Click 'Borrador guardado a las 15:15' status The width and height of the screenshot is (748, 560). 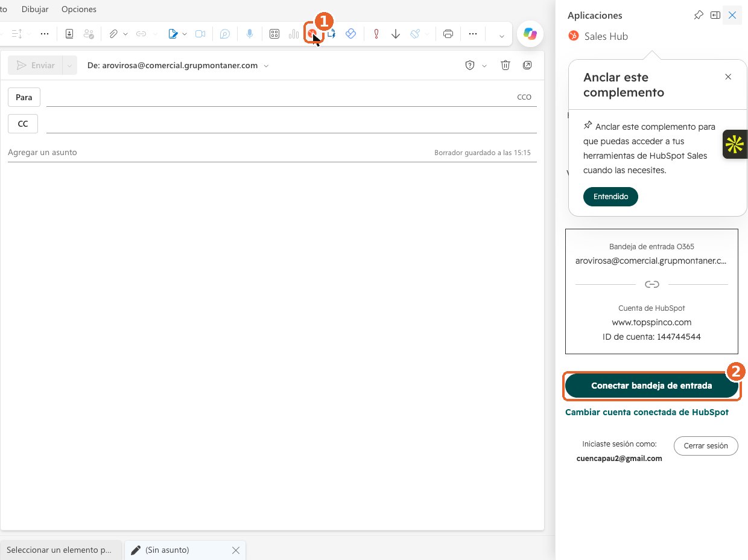point(483,153)
